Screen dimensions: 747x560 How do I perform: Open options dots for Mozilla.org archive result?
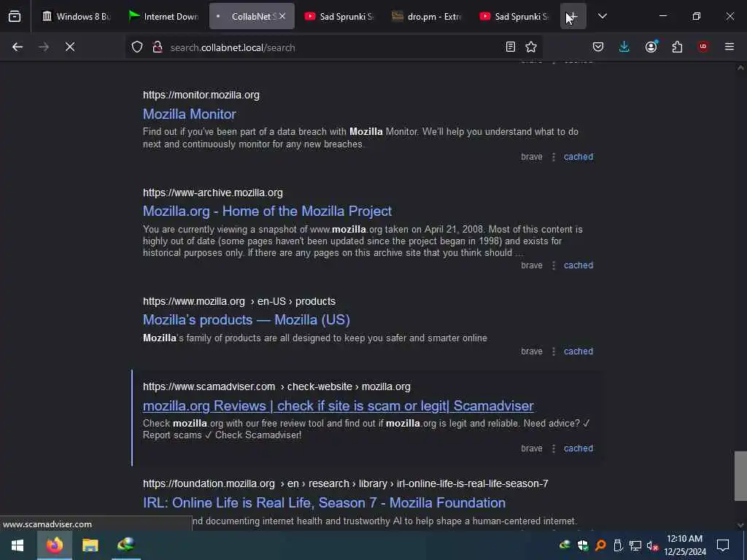(x=553, y=265)
